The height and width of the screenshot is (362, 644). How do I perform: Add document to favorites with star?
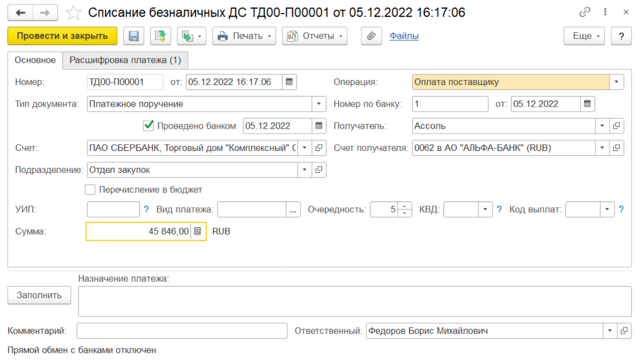(x=73, y=13)
